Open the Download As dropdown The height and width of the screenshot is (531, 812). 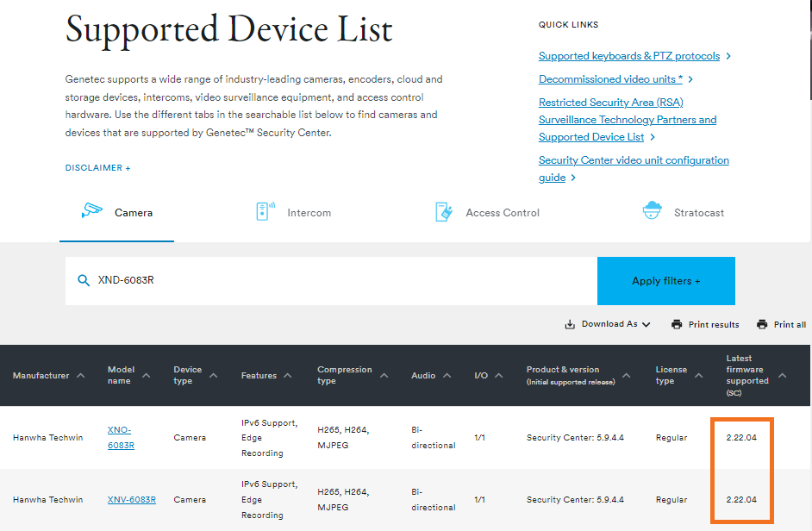coord(608,324)
